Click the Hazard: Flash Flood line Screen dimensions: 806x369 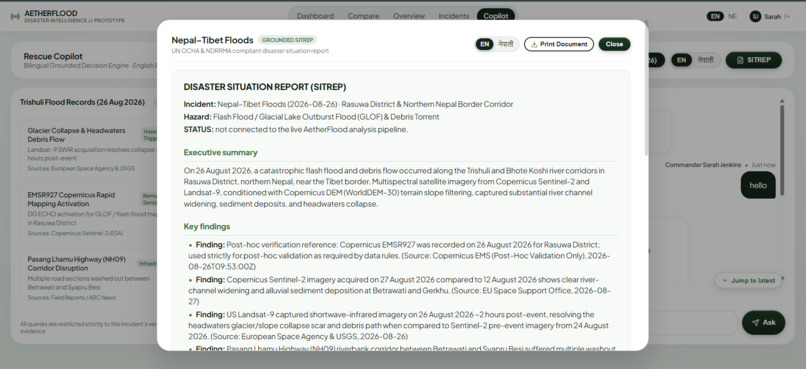click(311, 117)
